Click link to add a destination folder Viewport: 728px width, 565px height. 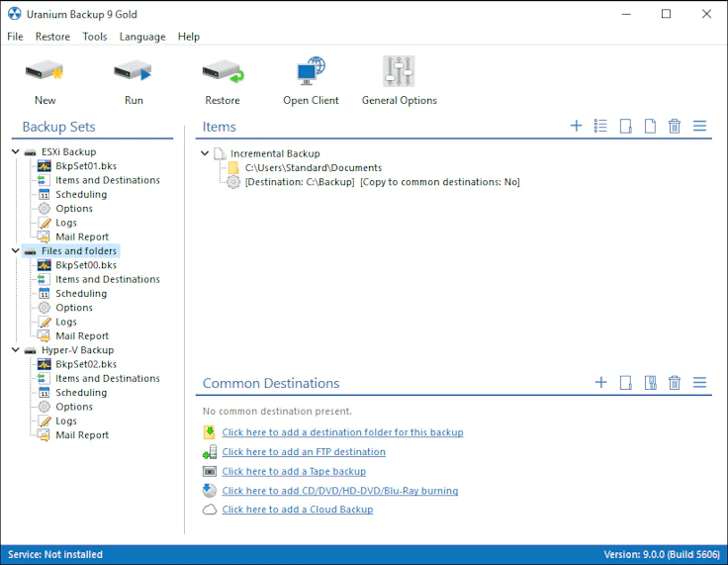pos(342,432)
